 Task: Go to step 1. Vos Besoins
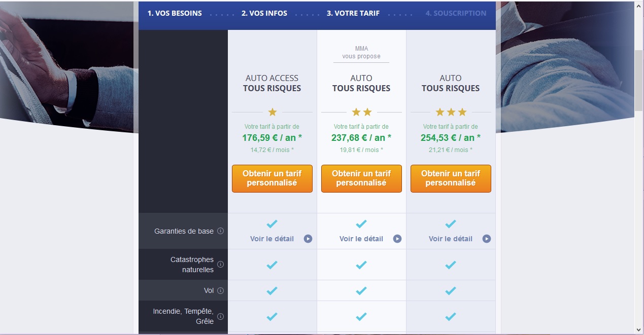coord(175,13)
